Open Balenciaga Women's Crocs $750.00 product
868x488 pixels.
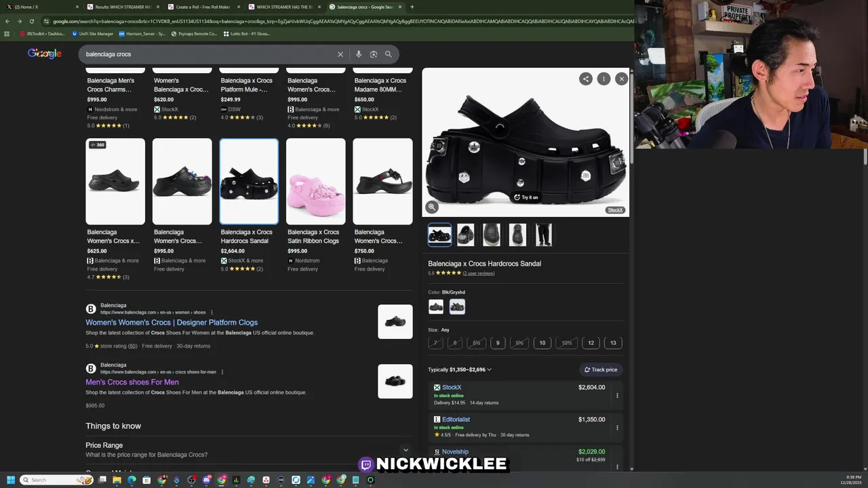(x=382, y=182)
